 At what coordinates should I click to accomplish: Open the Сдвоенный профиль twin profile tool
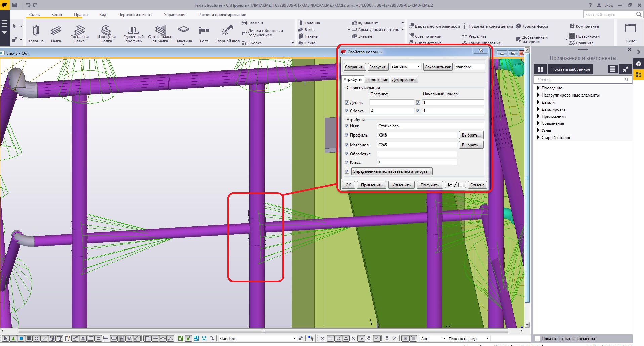point(133,31)
